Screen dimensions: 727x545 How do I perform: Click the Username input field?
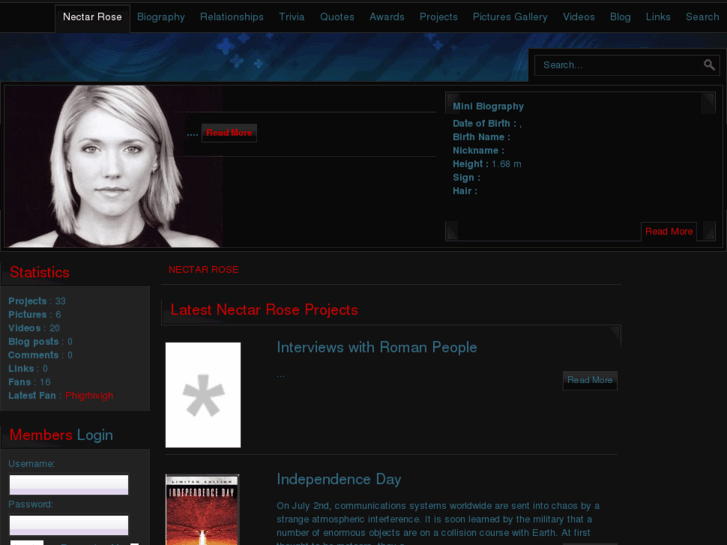click(69, 485)
